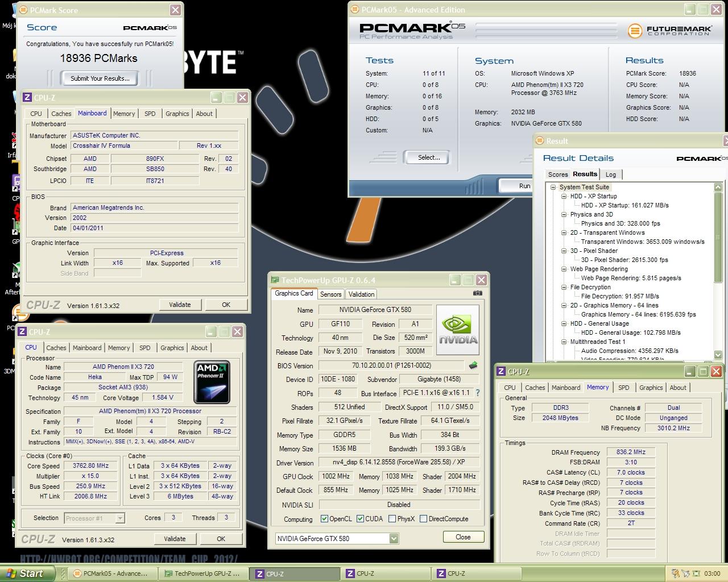The height and width of the screenshot is (582, 728).
Task: Click the title icon of CPU-Z Mainboard window
Action: (27, 98)
